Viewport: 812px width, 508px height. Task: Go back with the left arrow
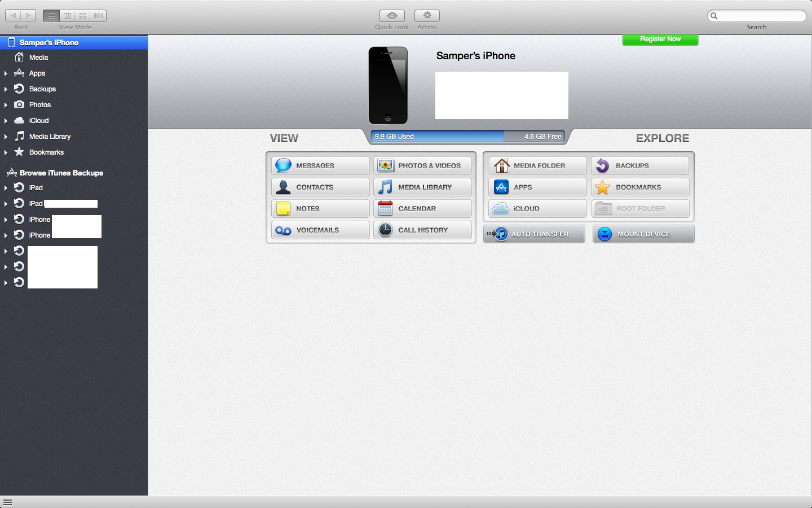[x=14, y=16]
